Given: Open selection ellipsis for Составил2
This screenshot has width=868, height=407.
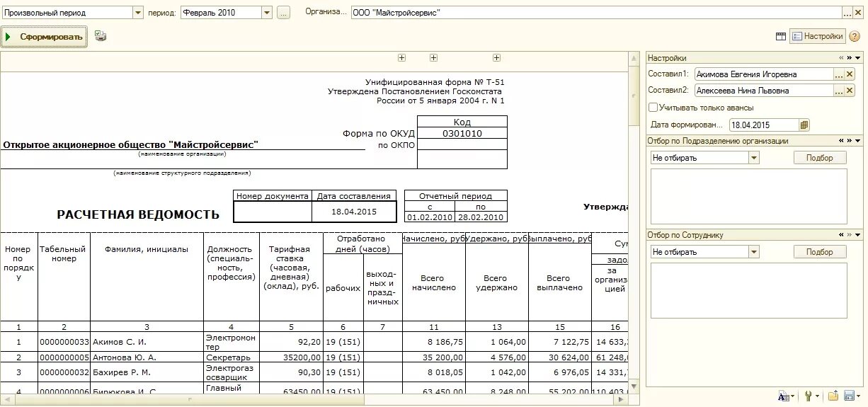Looking at the screenshot, I should coord(839,91).
